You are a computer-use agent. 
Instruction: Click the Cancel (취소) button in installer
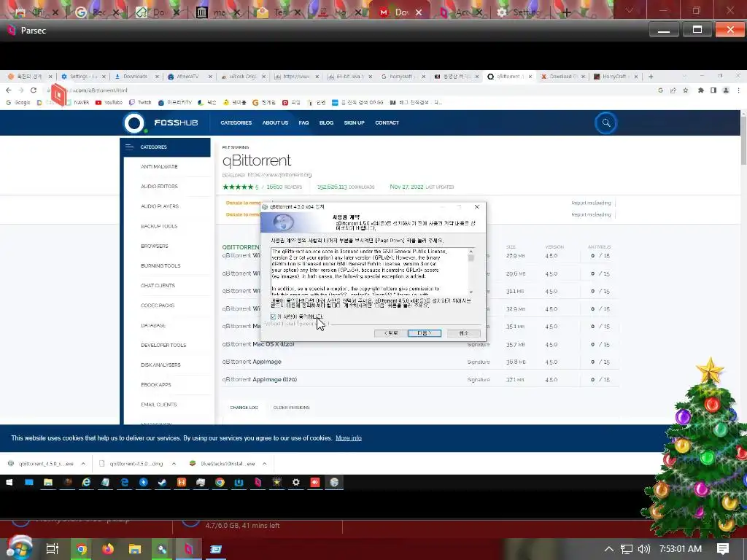coord(463,333)
